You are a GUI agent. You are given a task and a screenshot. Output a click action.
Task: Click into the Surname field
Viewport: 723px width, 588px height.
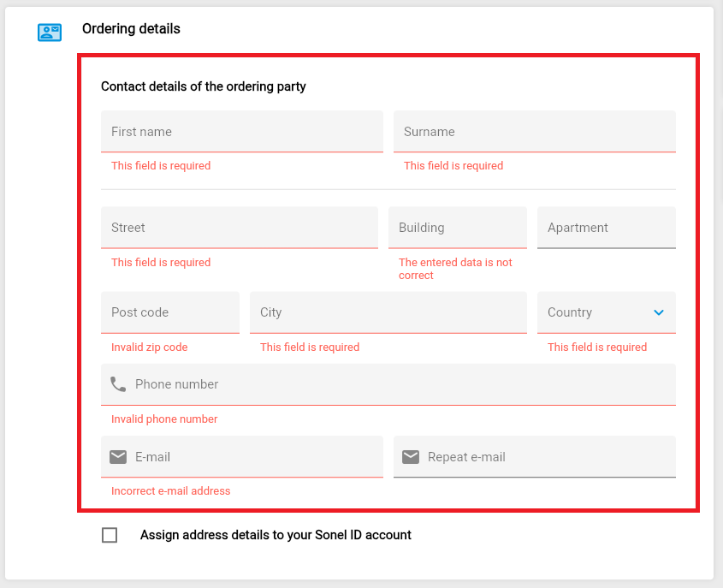(x=534, y=132)
